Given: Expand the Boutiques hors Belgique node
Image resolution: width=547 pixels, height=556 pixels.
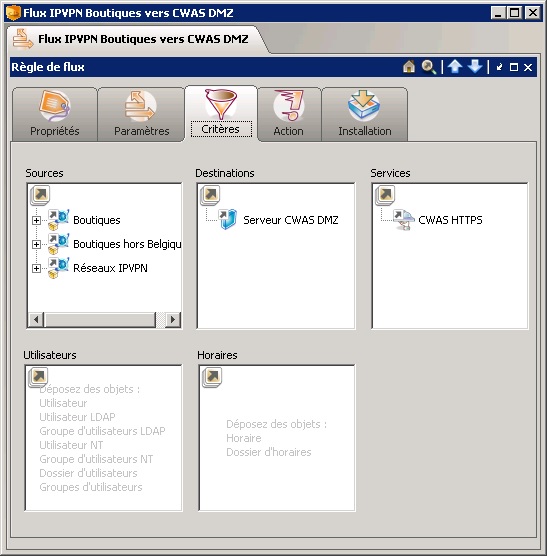Looking at the screenshot, I should coord(36,244).
